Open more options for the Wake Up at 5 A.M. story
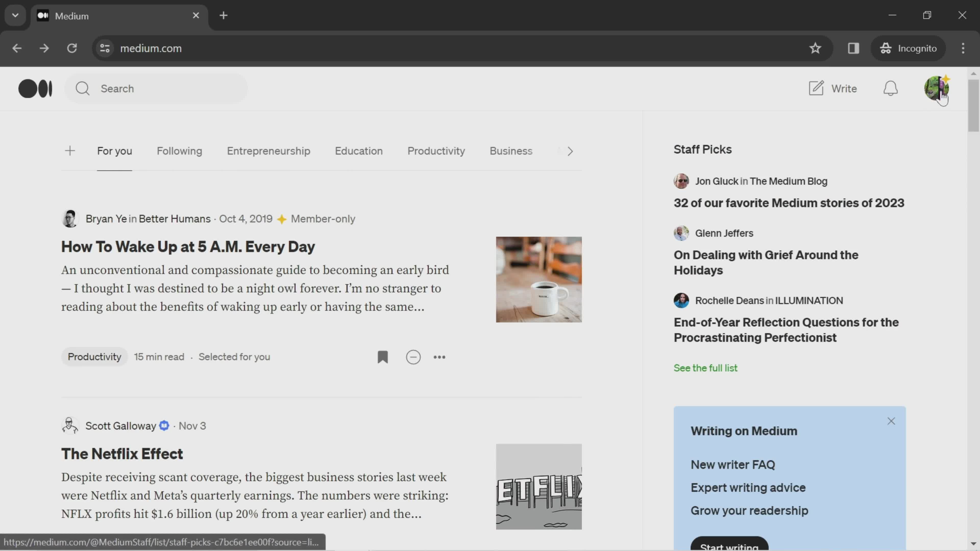 pos(439,357)
